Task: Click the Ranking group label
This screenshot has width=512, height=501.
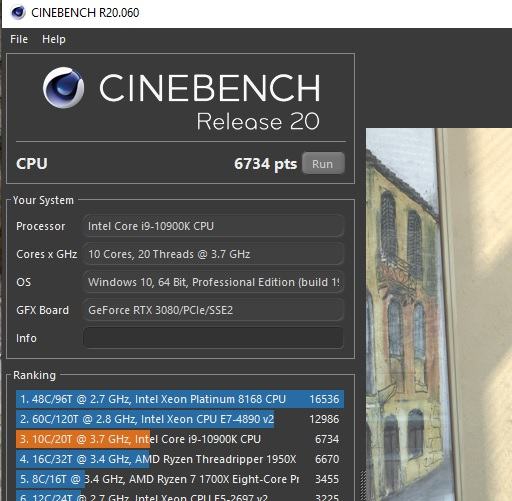Action: click(x=34, y=375)
